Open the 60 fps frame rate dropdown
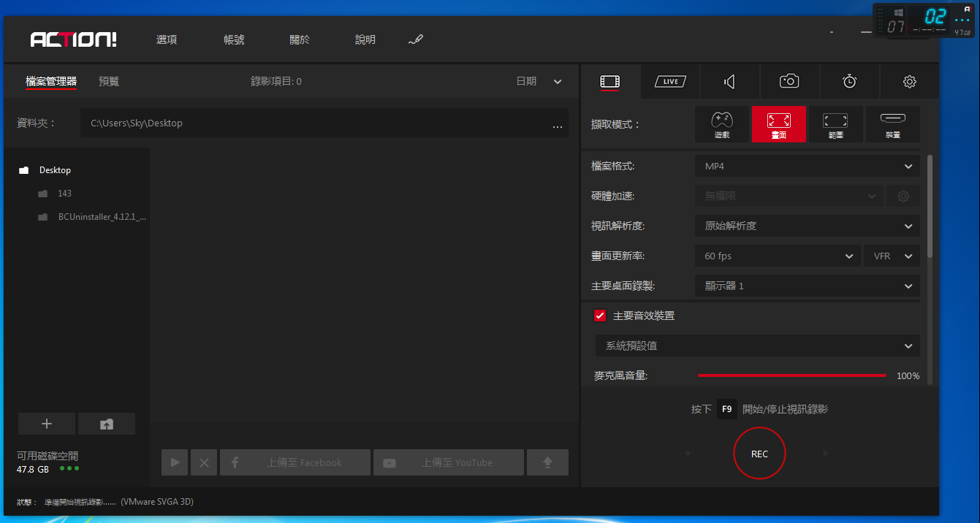980x523 pixels. (x=778, y=256)
